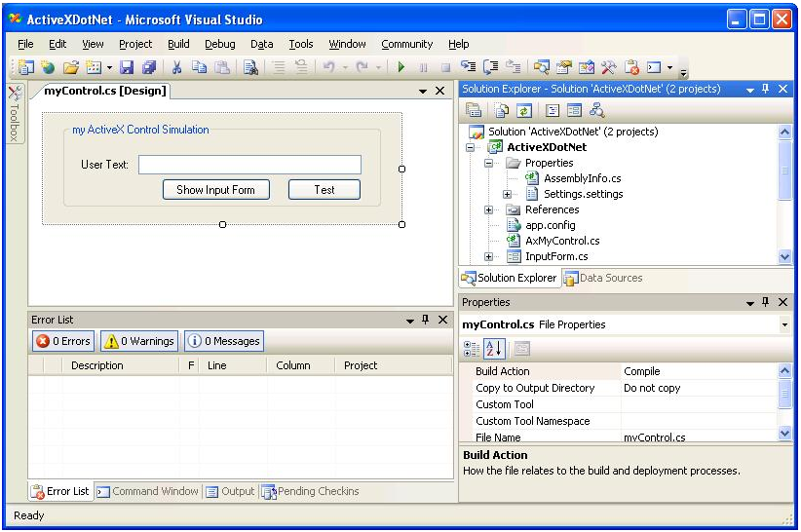The height and width of the screenshot is (532, 801).
Task: Switch to the Pending Checkins tab
Action: [x=310, y=492]
